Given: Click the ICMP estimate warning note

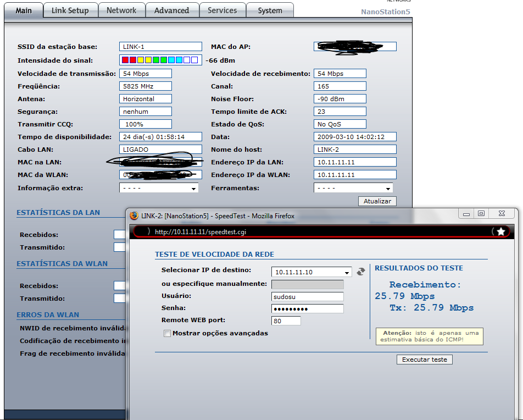Looking at the screenshot, I should point(429,336).
